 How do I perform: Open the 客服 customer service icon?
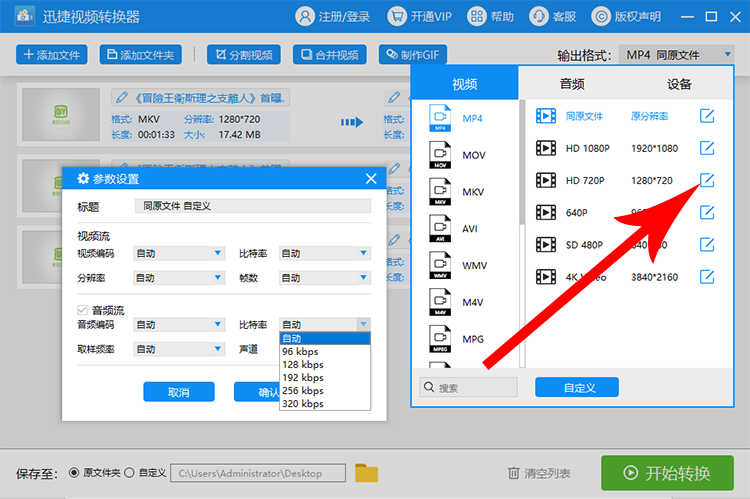pos(539,17)
